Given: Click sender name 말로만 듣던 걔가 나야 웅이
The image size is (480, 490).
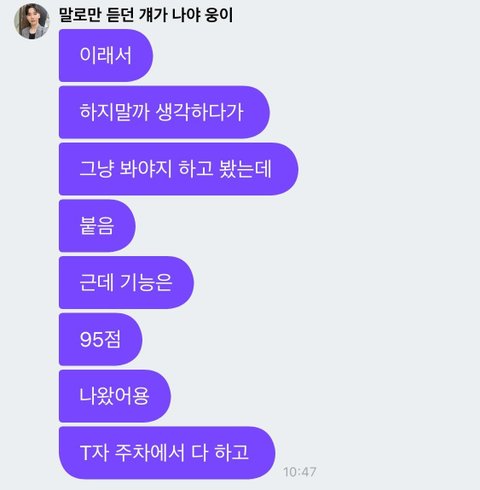Looking at the screenshot, I should [146, 15].
